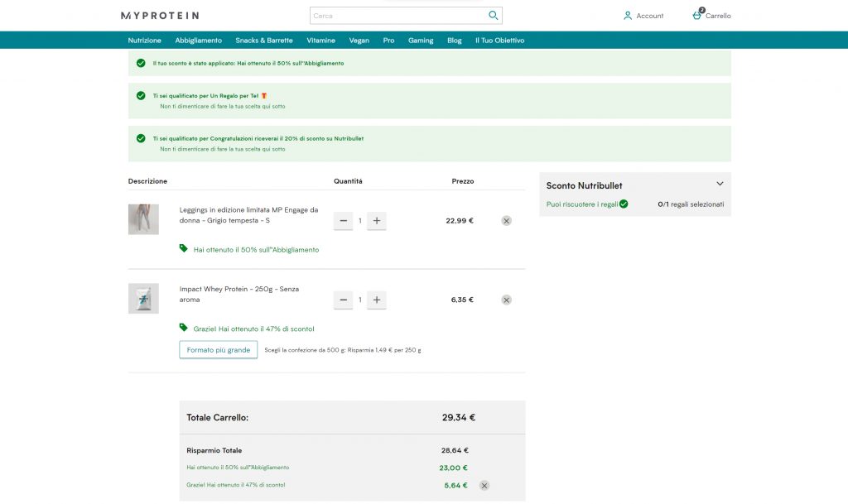This screenshot has width=848, height=504.
Task: Open the Carrello basket icon
Action: click(697, 15)
